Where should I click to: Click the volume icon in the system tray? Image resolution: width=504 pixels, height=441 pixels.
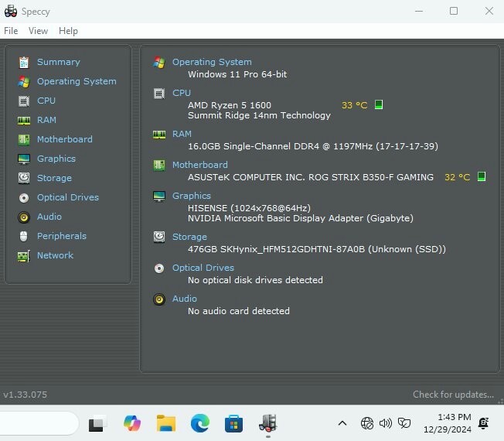coord(386,423)
